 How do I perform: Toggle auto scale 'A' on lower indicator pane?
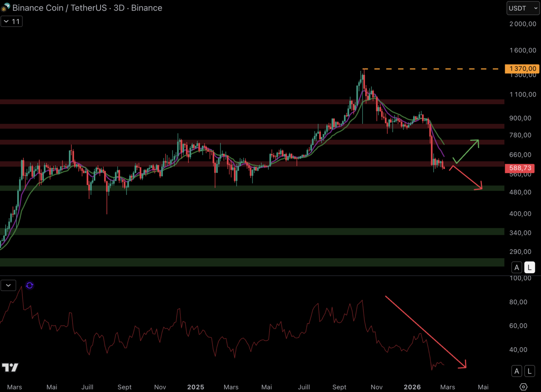tap(517, 371)
